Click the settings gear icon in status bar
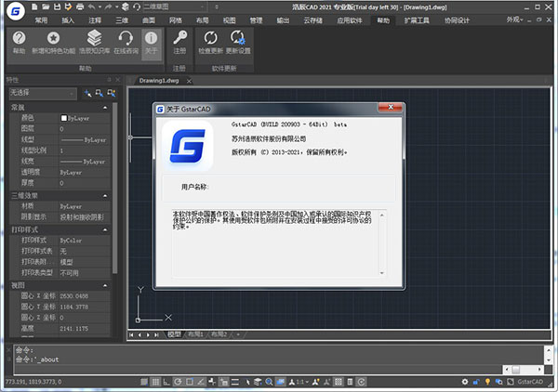Viewport: 558px width, 392px height. pos(465,382)
